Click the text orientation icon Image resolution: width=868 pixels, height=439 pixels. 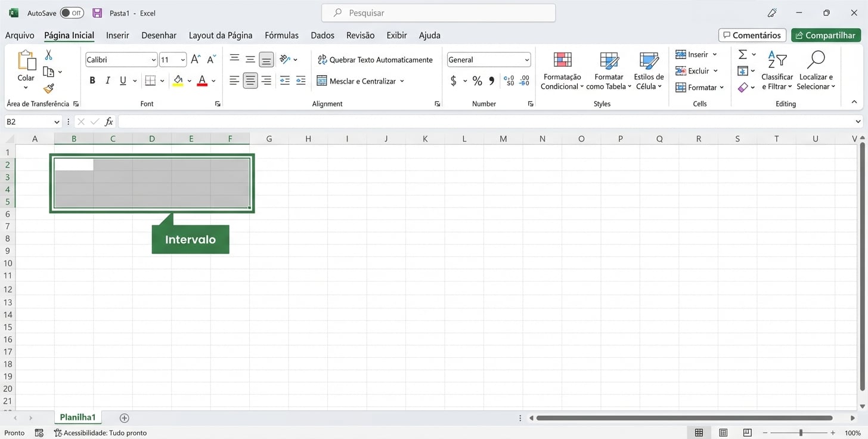click(x=285, y=59)
